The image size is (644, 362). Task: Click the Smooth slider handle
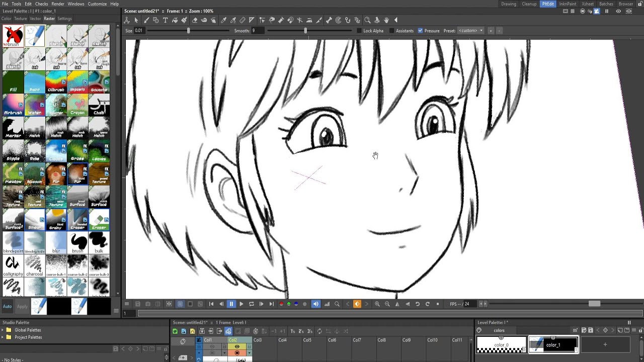point(305,31)
